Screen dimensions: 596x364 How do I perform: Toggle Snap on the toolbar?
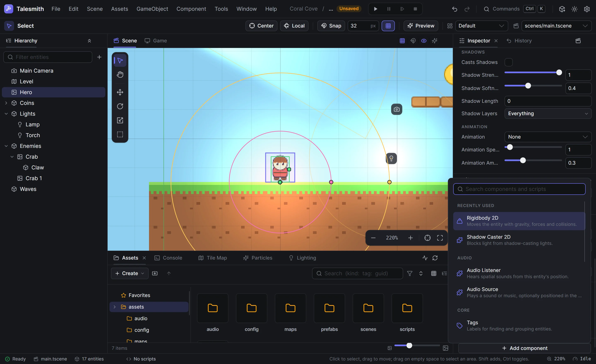(x=331, y=26)
